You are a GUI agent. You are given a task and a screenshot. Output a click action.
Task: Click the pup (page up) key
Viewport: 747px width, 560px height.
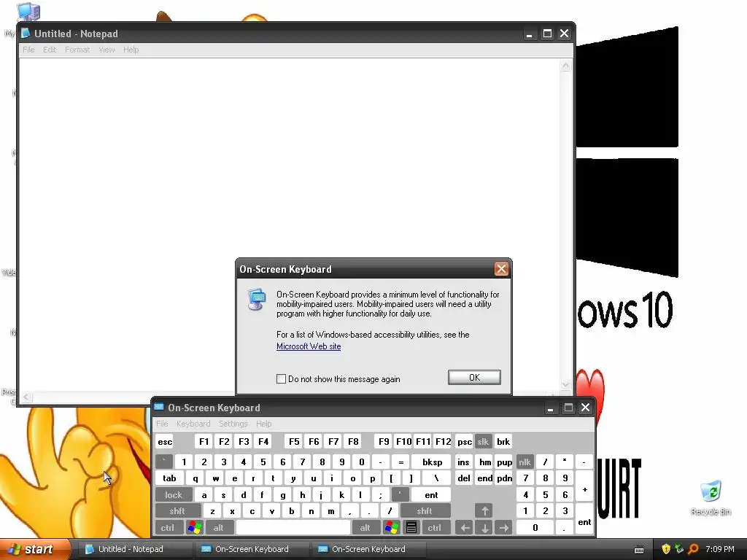click(505, 462)
